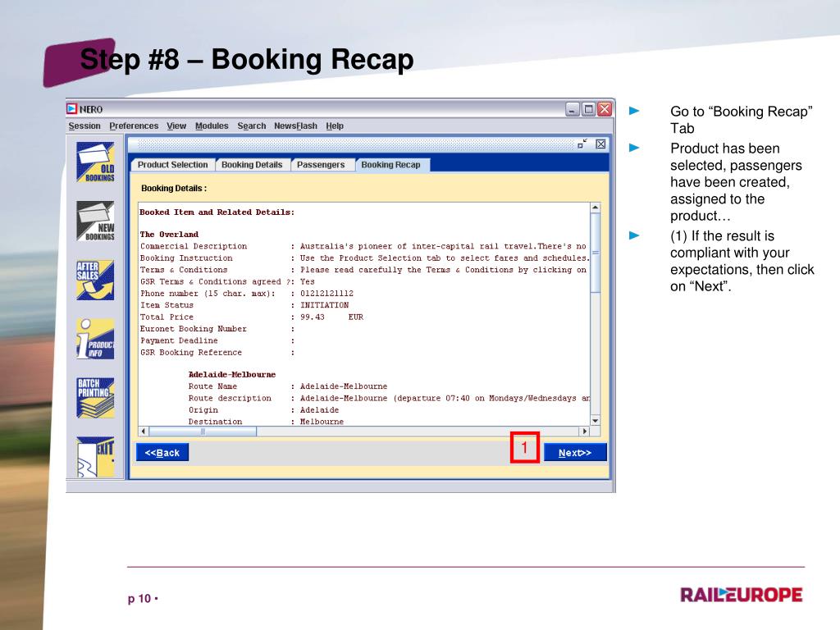Click the vertical scrollbar down arrow
The width and height of the screenshot is (840, 630).
[x=596, y=421]
